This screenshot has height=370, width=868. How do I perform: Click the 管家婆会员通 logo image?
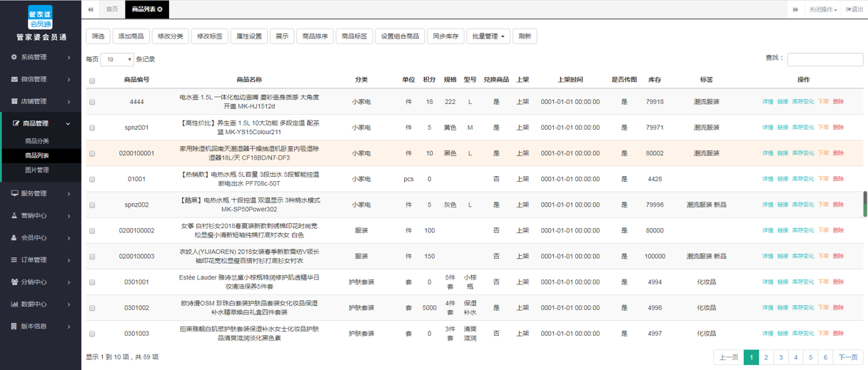[40, 17]
